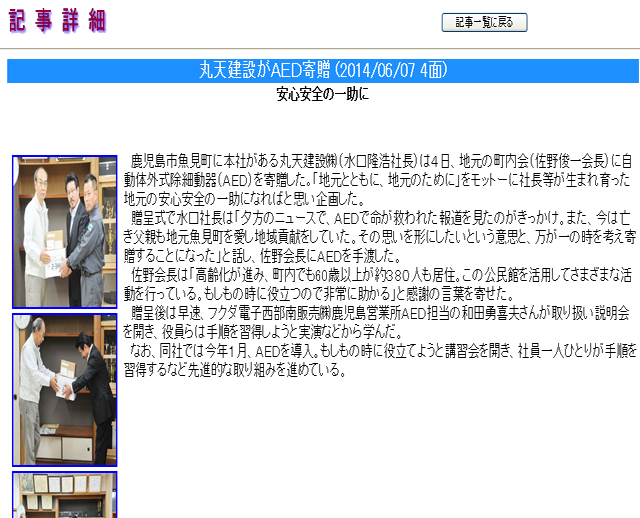Click the paragraph beginning 贈呈後は早速、フクダ電子
Image resolution: width=640 pixels, height=518 pixels.
tap(376, 322)
